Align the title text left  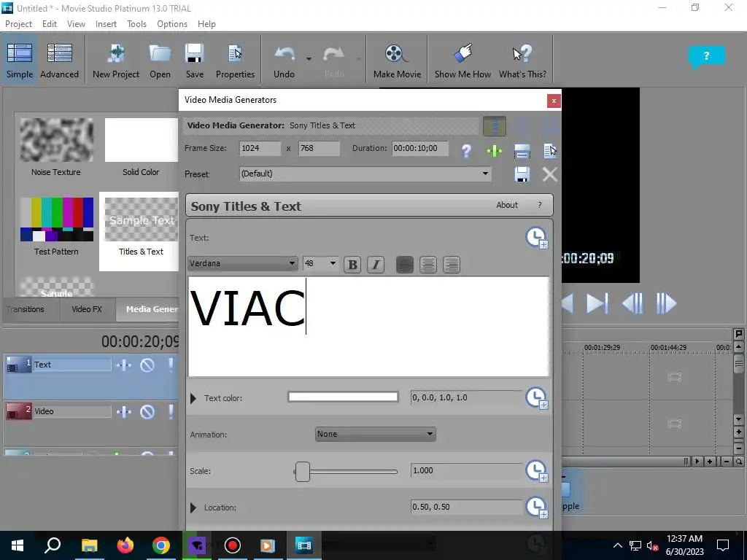click(404, 265)
